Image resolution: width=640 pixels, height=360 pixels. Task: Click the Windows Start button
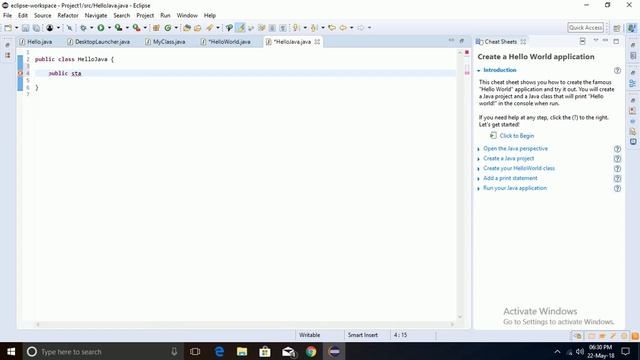(11, 351)
